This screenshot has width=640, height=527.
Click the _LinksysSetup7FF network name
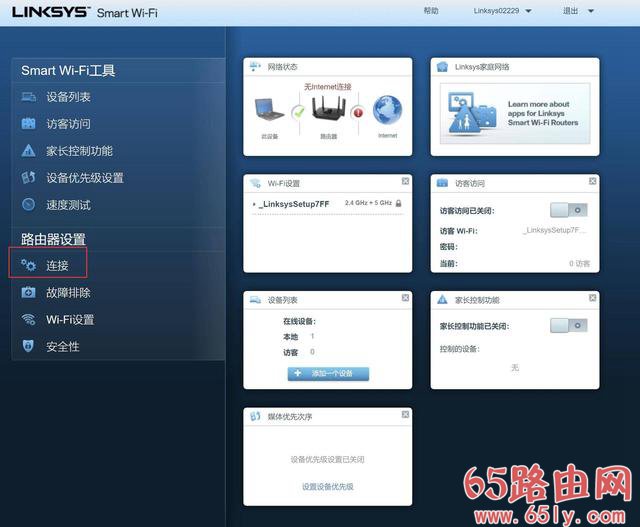294,204
